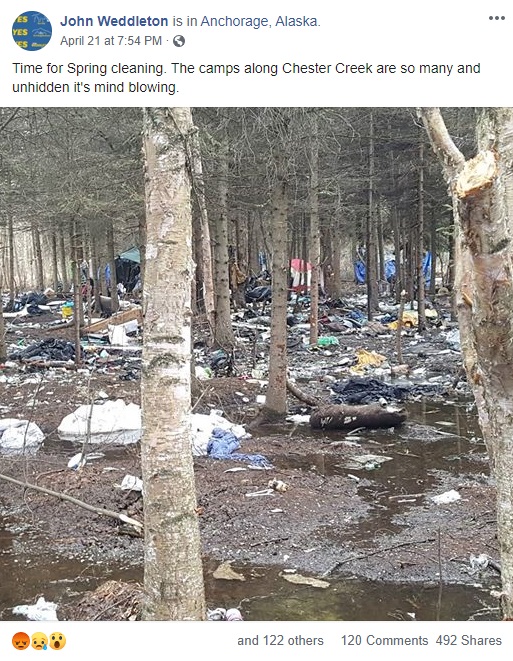Expand the 120 Comments section
Image resolution: width=513 pixels, height=661 pixels.
click(384, 641)
